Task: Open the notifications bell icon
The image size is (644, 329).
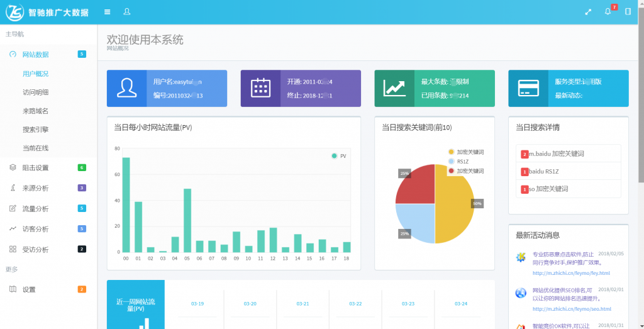Action: pos(608,12)
